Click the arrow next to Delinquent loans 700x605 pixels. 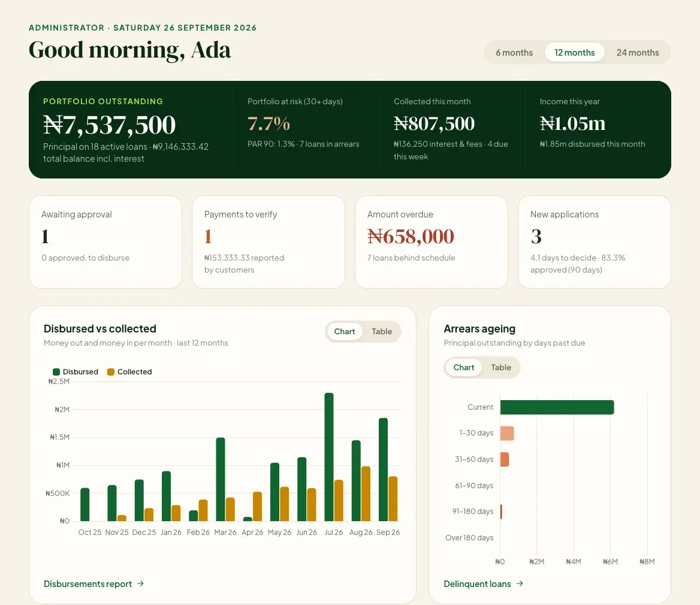520,583
